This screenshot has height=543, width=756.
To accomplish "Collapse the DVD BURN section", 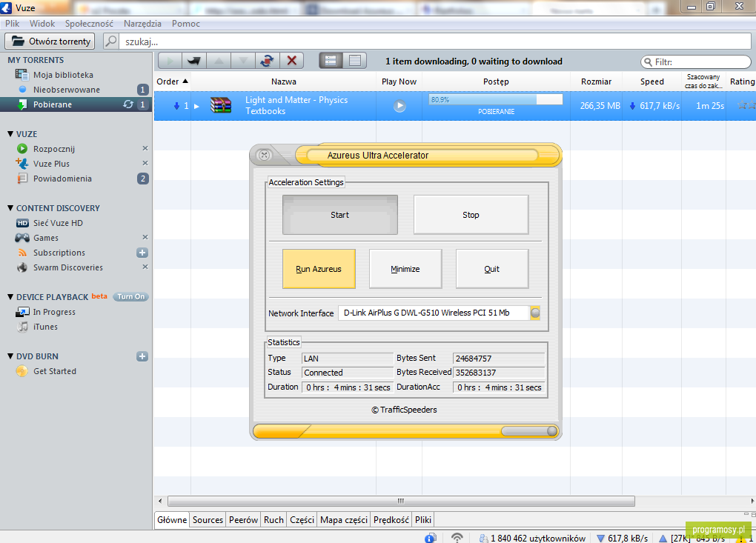I will [10, 356].
